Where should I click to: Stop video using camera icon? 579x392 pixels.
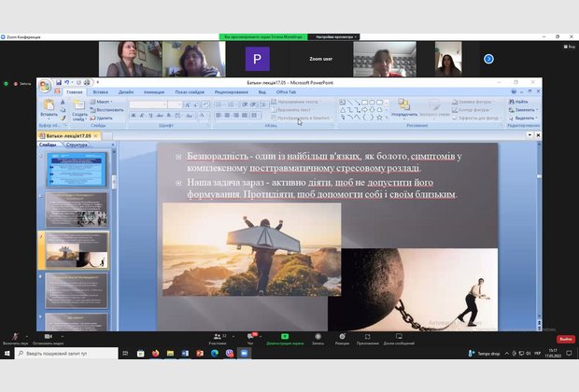click(x=49, y=336)
